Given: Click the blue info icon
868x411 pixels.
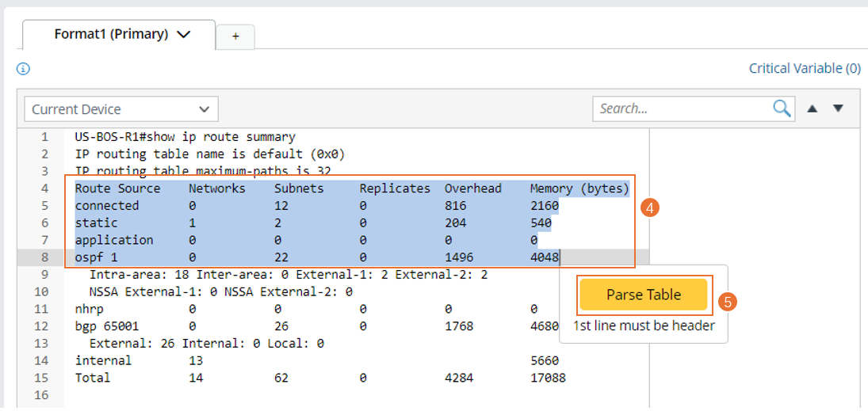Looking at the screenshot, I should tap(23, 69).
